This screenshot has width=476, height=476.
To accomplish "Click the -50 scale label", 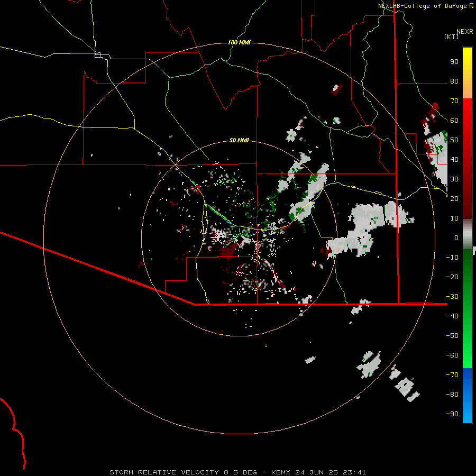I will click(x=452, y=335).
